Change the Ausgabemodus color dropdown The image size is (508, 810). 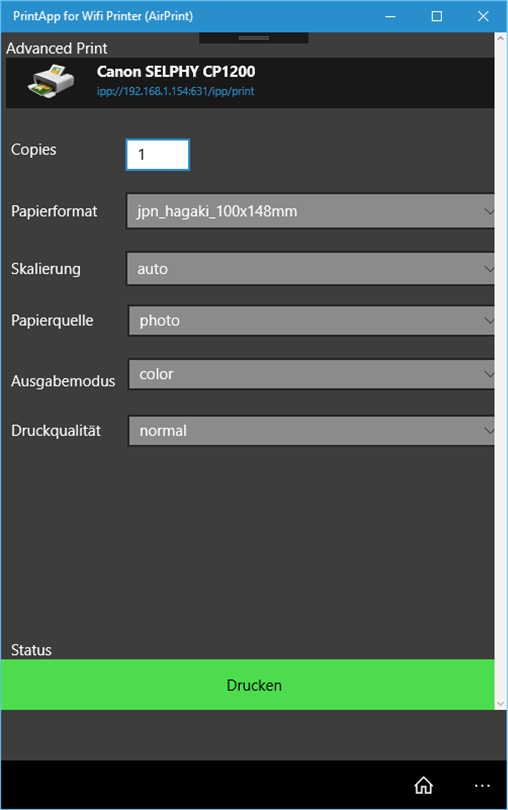311,374
